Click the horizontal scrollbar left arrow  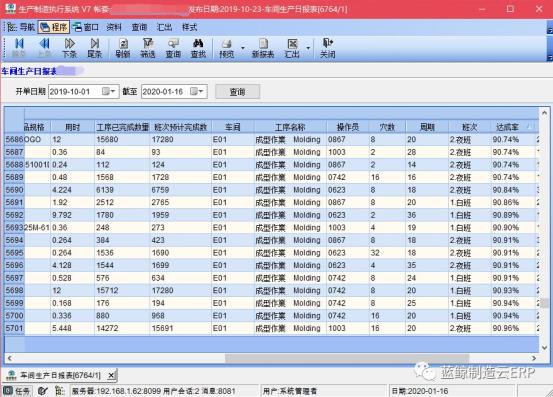(9, 358)
